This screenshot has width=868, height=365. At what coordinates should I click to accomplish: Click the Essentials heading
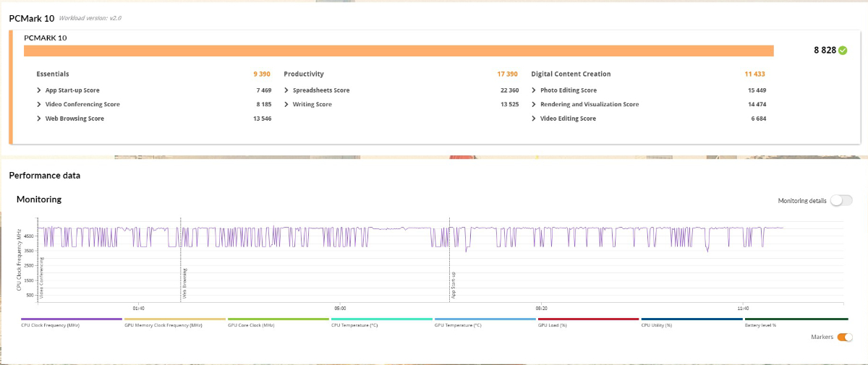tap(53, 74)
